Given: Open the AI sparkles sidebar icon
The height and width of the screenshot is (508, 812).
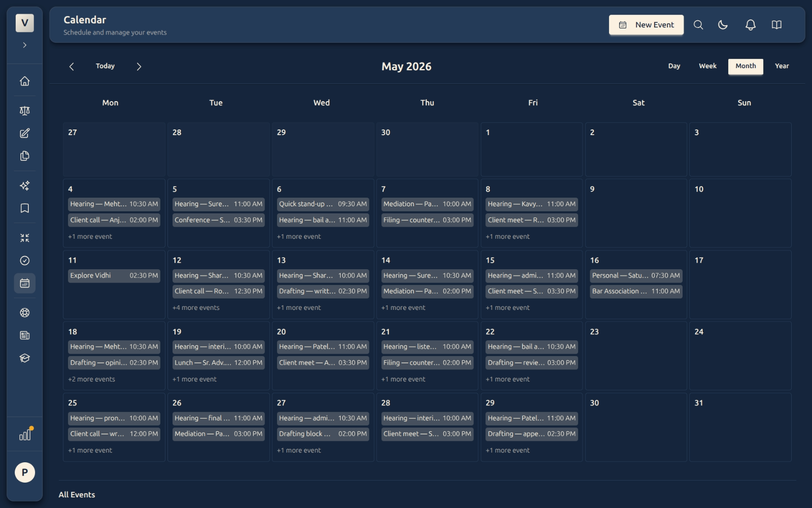Looking at the screenshot, I should coord(24,185).
